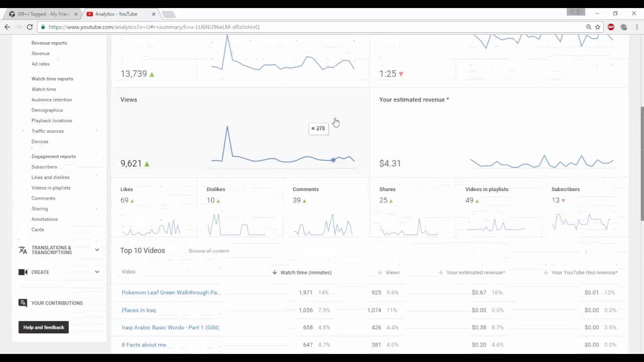644x362 pixels.
Task: Expand the Translations & Transcriptions section
Action: (97, 250)
